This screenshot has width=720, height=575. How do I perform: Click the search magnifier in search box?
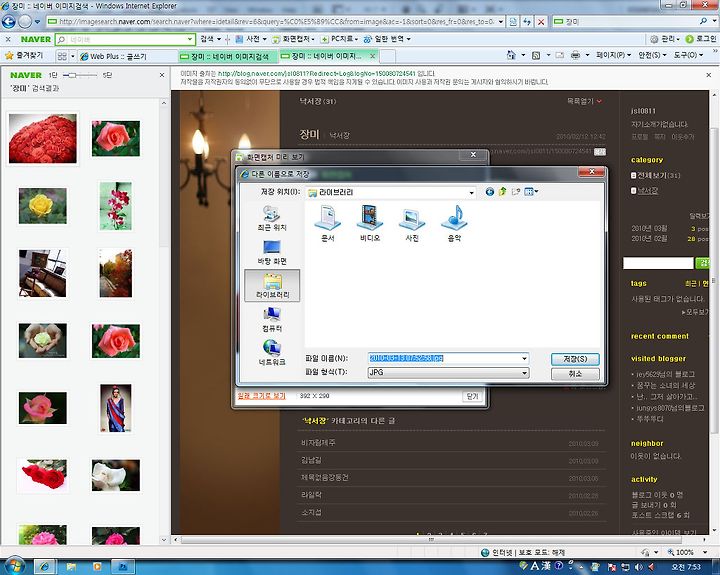point(703,21)
